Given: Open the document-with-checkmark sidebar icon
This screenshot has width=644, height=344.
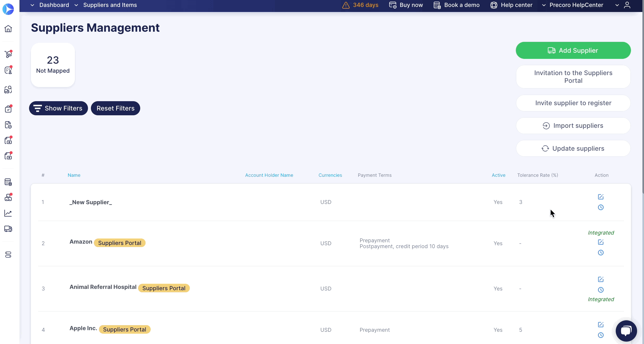Looking at the screenshot, I should 8,125.
